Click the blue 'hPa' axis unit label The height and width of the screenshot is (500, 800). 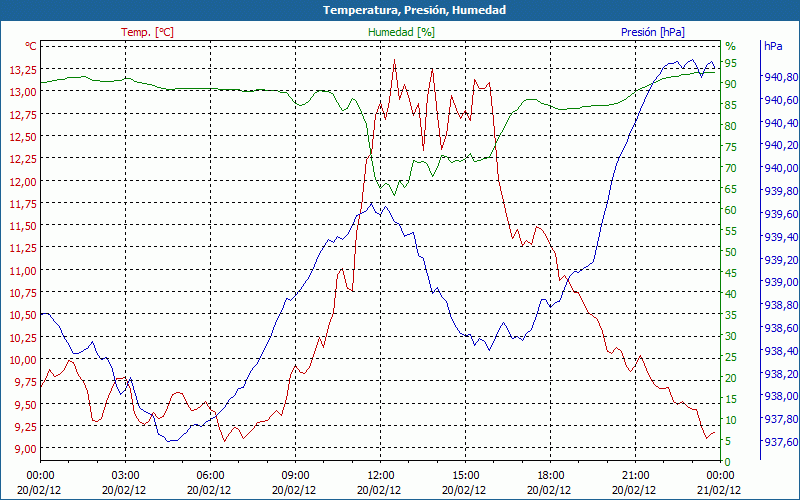coord(773,46)
